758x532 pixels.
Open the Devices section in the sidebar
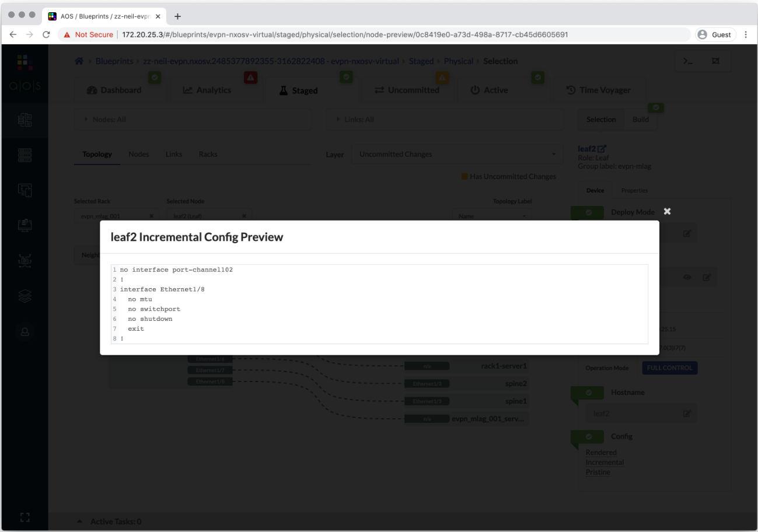click(25, 155)
